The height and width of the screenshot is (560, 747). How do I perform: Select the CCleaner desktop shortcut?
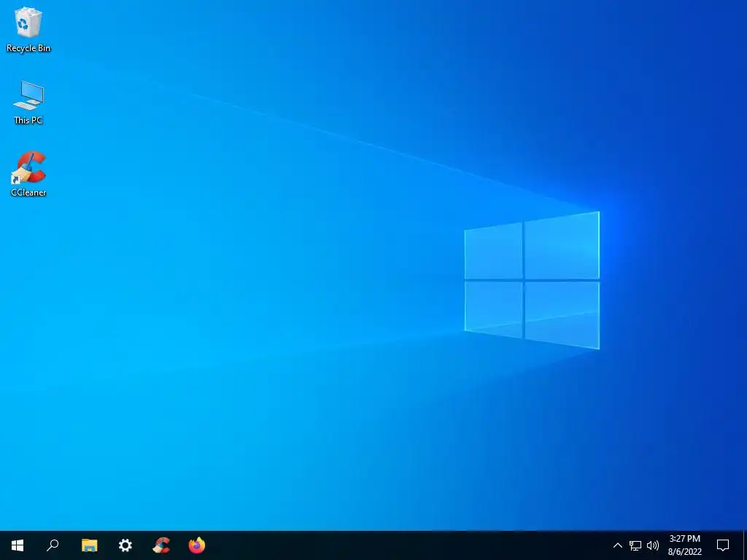28,174
